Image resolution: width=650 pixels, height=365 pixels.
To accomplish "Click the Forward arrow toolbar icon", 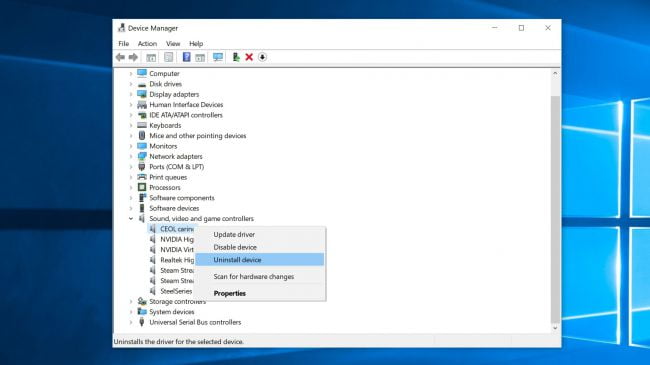I will coord(133,57).
